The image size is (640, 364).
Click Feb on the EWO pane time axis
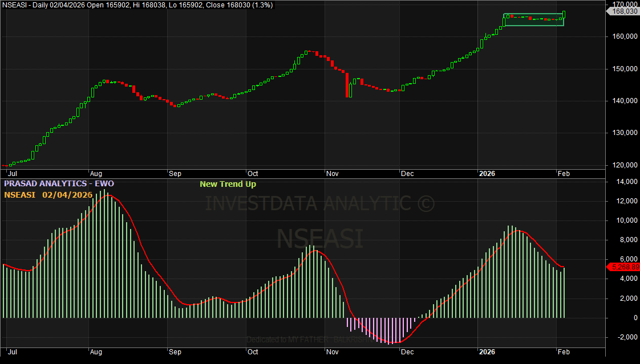(563, 351)
